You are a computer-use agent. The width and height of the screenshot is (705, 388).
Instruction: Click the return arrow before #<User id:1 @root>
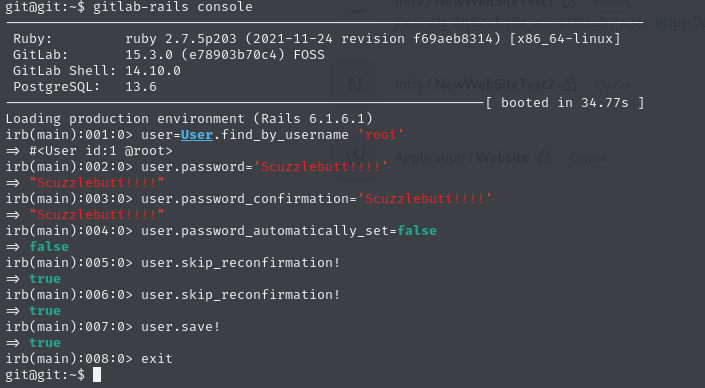pos(13,151)
